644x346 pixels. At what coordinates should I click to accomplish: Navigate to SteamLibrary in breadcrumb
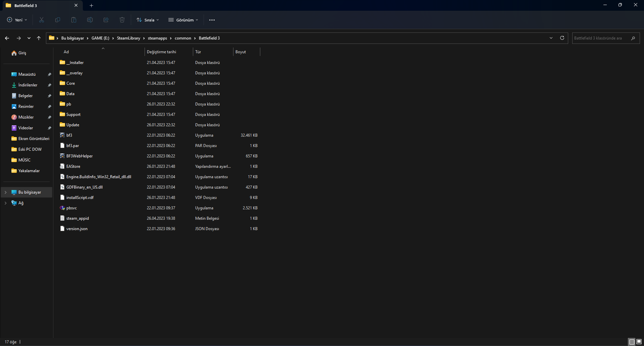(x=128, y=38)
